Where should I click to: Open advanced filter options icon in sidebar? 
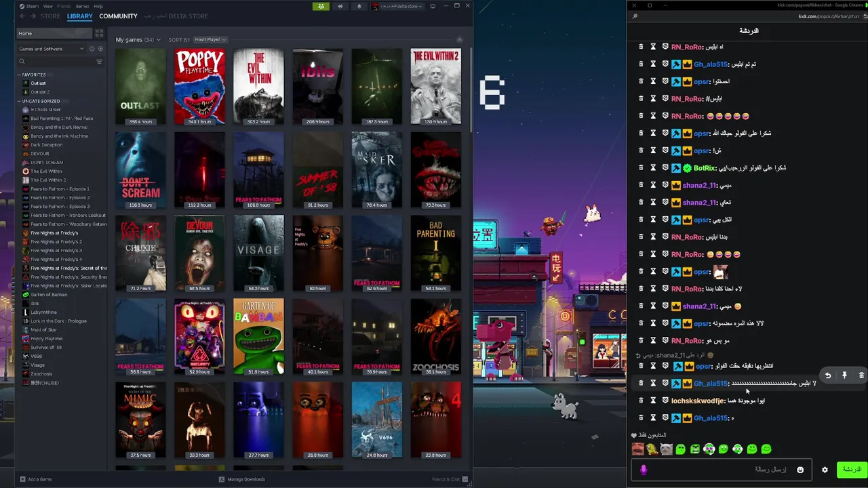[99, 62]
